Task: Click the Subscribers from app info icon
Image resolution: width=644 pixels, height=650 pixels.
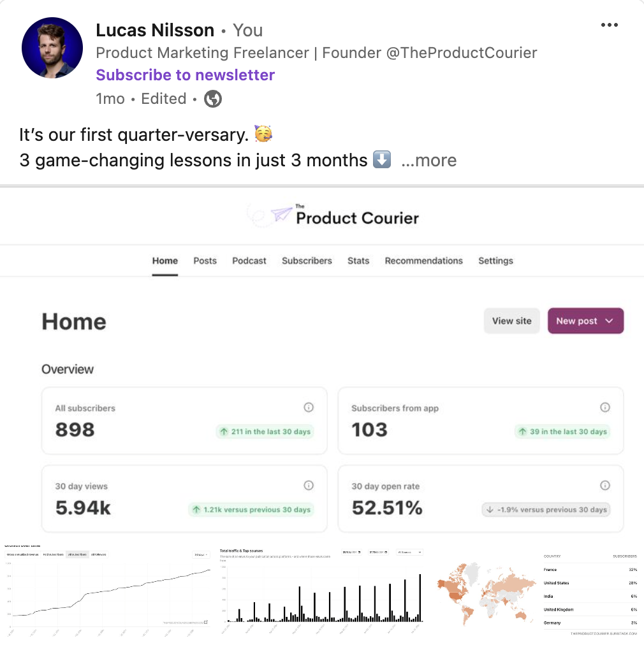Action: [605, 407]
